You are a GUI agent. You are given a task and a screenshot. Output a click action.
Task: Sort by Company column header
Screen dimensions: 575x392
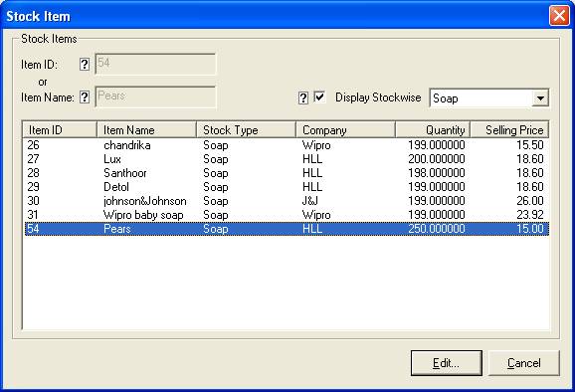coord(345,129)
